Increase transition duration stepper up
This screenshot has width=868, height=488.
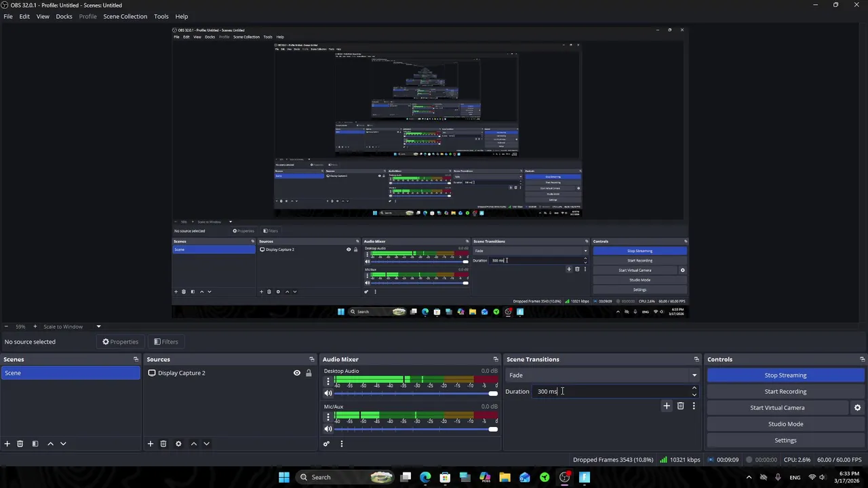(694, 388)
